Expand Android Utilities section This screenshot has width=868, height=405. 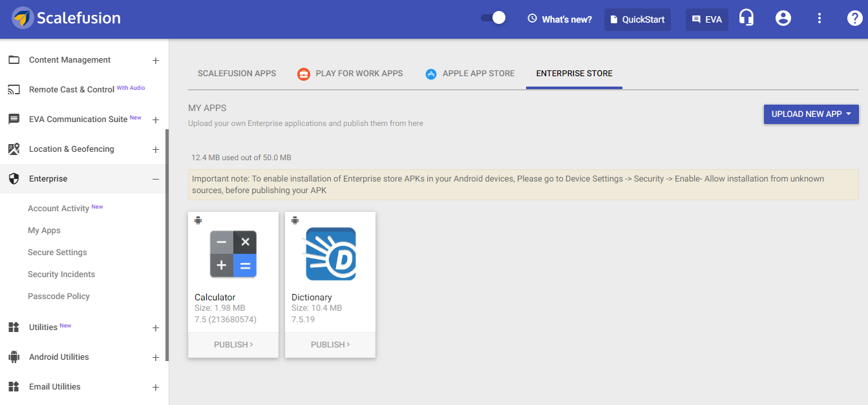tap(156, 358)
